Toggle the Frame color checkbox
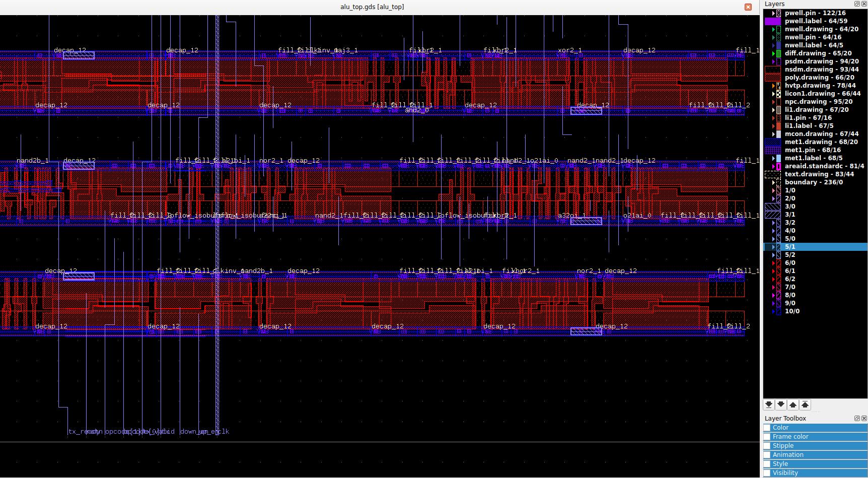The width and height of the screenshot is (868, 478). [x=767, y=436]
